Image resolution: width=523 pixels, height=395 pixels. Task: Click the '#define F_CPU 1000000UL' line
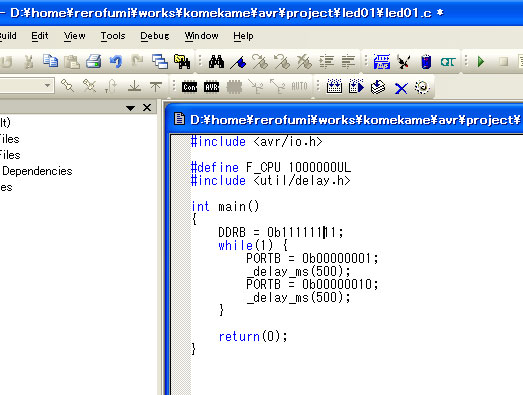click(x=271, y=167)
